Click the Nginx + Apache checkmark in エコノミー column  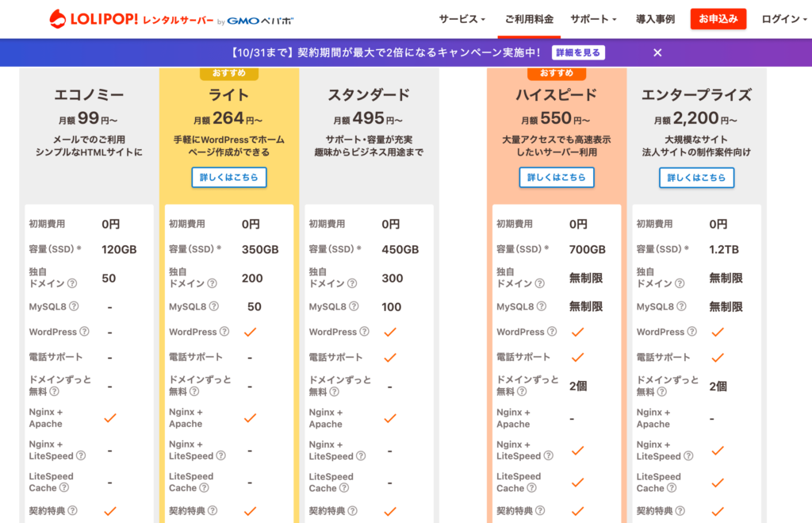click(x=111, y=418)
